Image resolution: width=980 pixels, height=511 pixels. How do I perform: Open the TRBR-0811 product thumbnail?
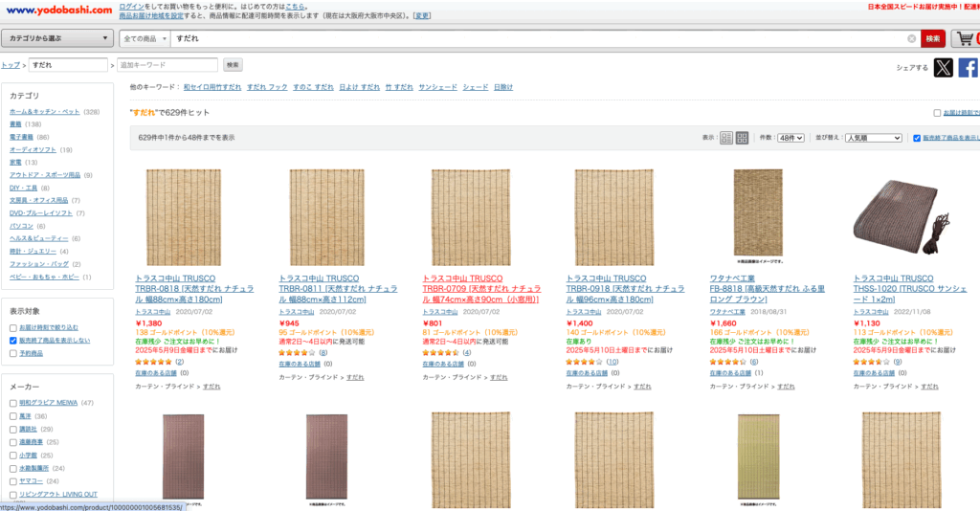coord(327,217)
